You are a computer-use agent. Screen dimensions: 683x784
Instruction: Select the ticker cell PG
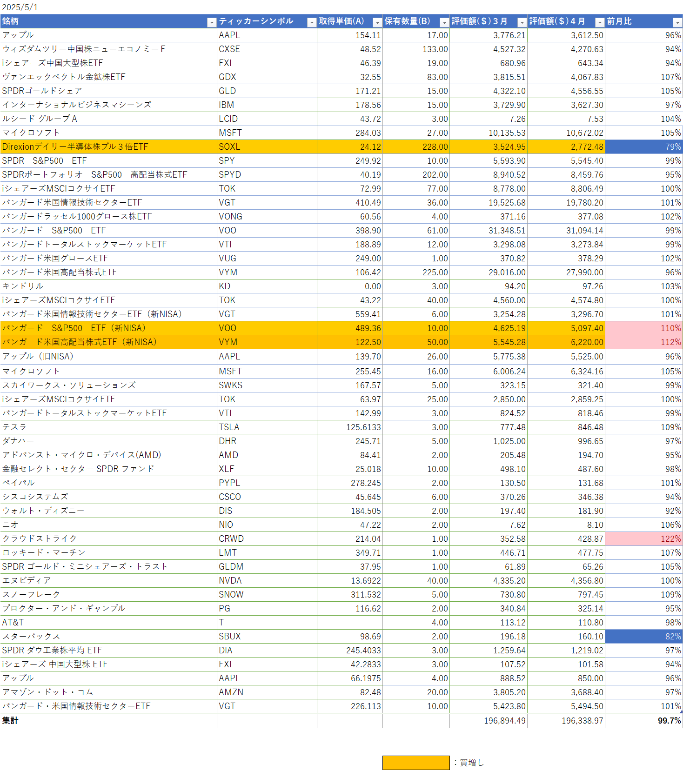point(267,609)
